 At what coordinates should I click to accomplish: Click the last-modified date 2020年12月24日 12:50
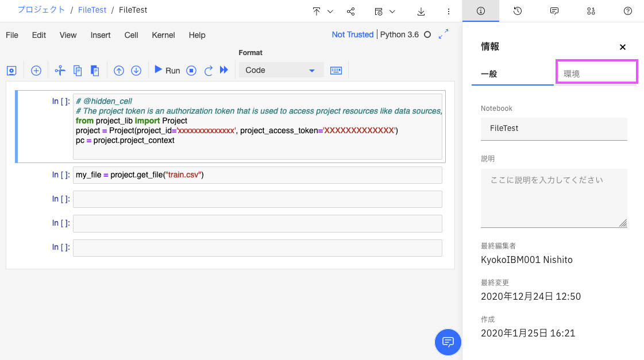pos(531,296)
